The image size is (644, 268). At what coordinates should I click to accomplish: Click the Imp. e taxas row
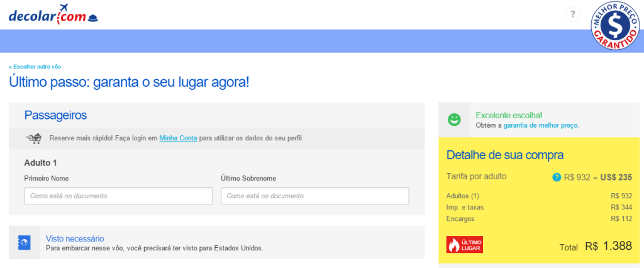pos(539,207)
